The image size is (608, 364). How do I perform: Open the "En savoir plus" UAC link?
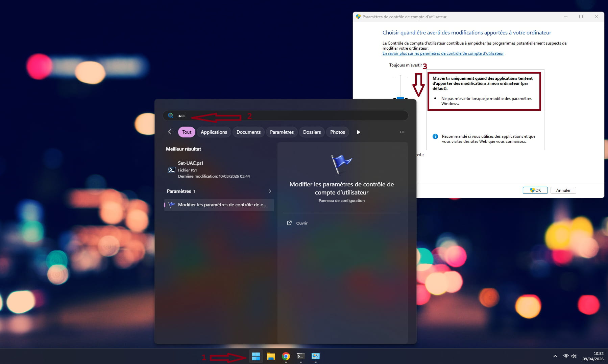(x=443, y=53)
